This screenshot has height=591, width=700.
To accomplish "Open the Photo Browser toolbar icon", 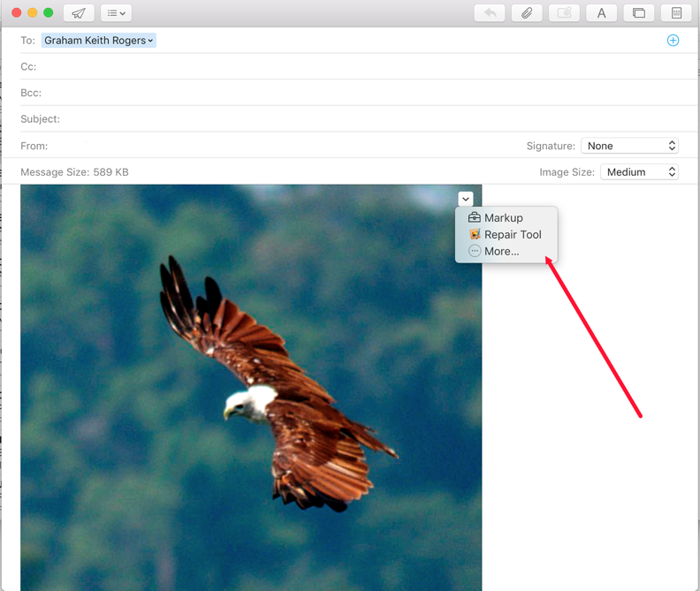I will (639, 13).
